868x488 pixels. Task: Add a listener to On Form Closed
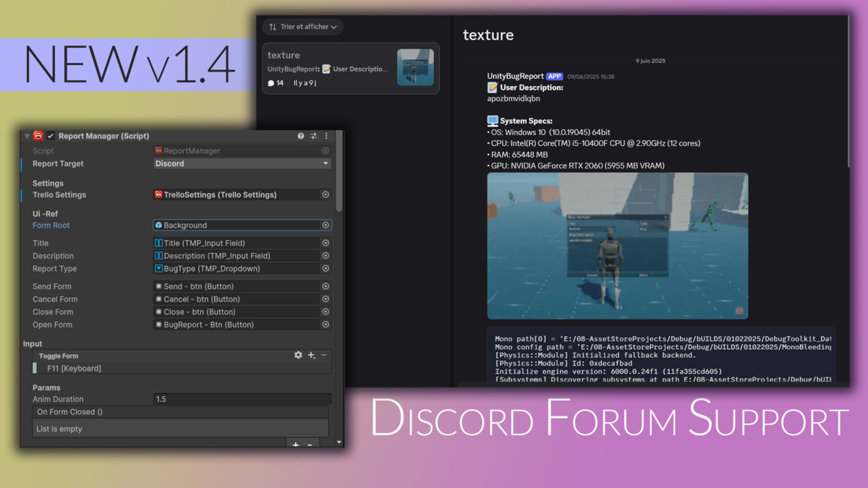[x=295, y=444]
